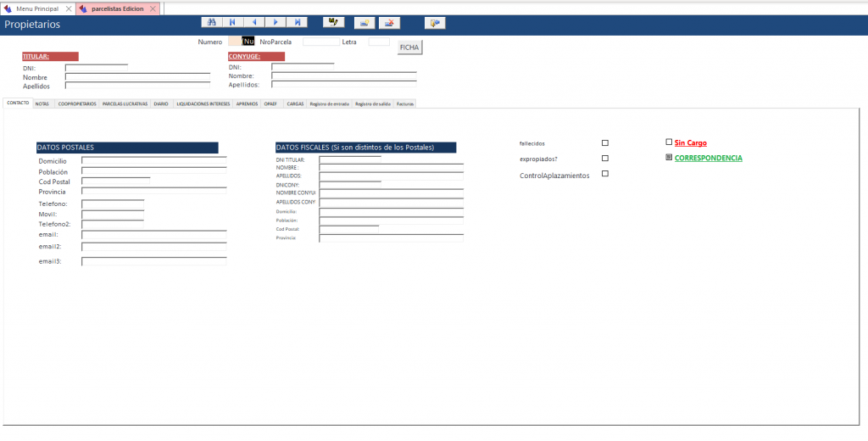The height and width of the screenshot is (441, 868).
Task: Click the delete record icon
Action: coord(389,23)
